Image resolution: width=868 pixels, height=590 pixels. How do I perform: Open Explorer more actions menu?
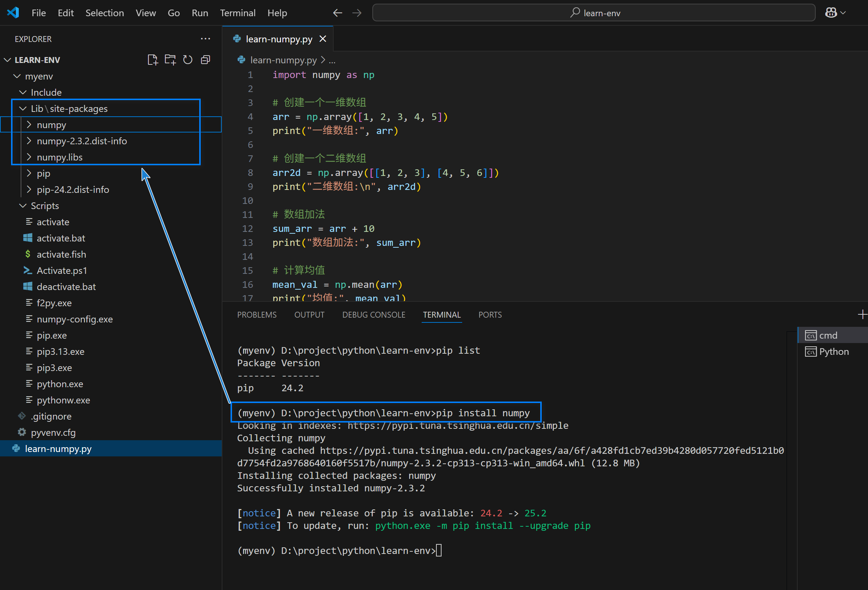(205, 39)
